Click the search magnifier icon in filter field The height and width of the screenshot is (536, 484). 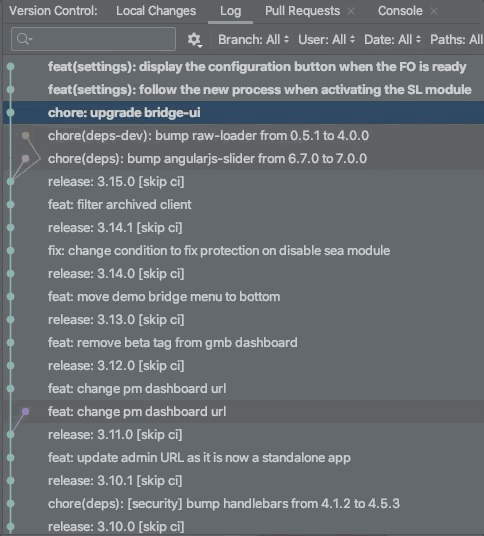[24, 39]
